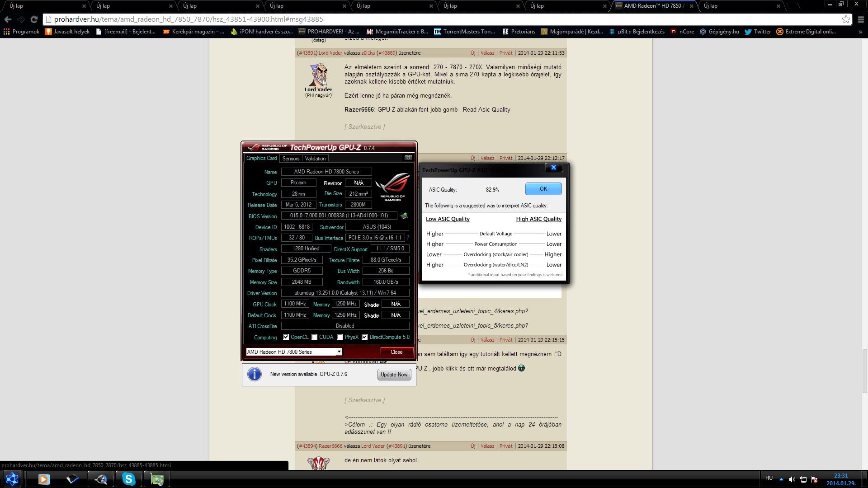Open the Razer6666 user link in post #43894

(x=330, y=446)
